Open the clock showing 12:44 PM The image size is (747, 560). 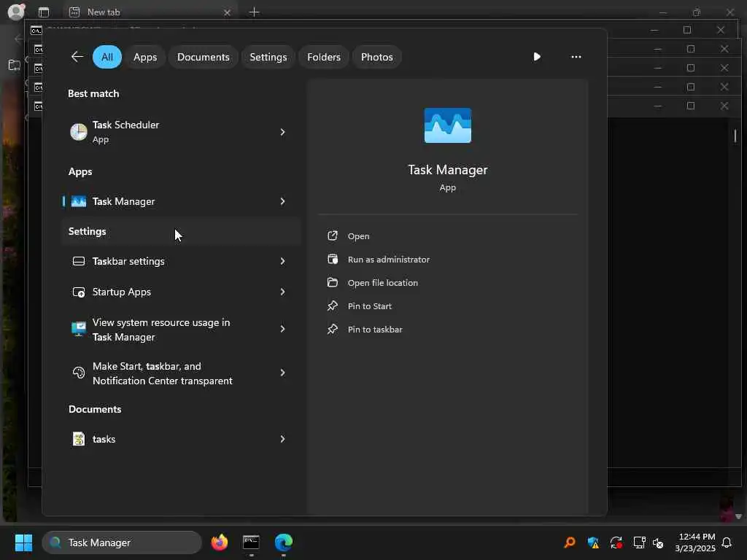point(695,542)
